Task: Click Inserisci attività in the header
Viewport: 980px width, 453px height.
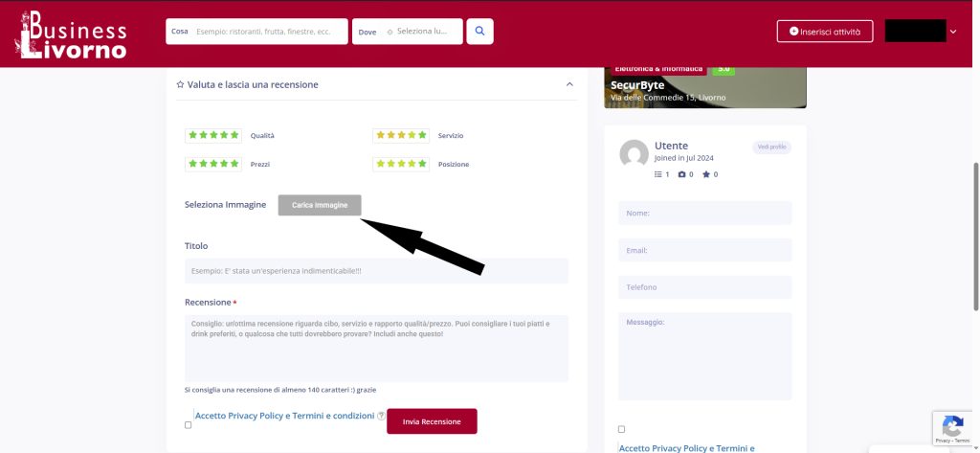Action: click(824, 32)
